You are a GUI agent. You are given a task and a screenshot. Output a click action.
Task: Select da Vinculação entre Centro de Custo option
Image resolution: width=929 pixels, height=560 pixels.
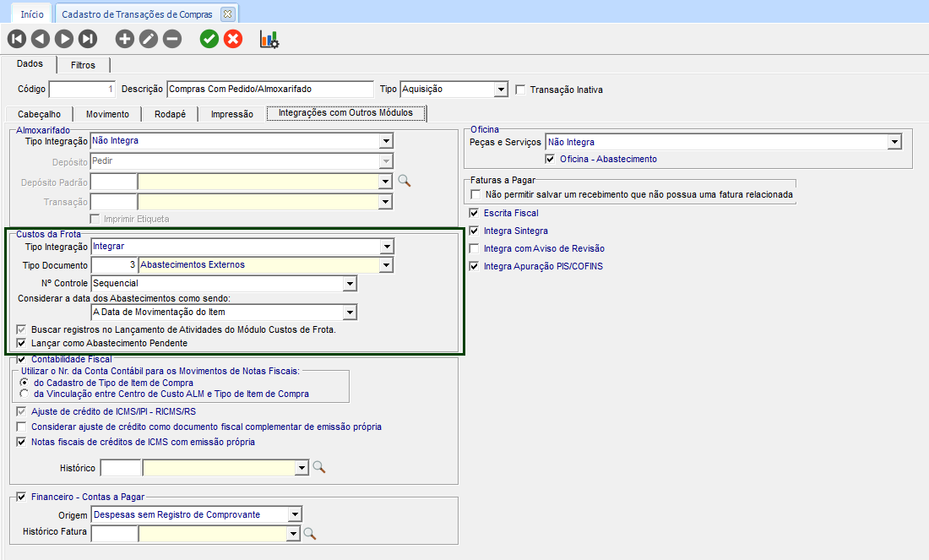pos(24,394)
